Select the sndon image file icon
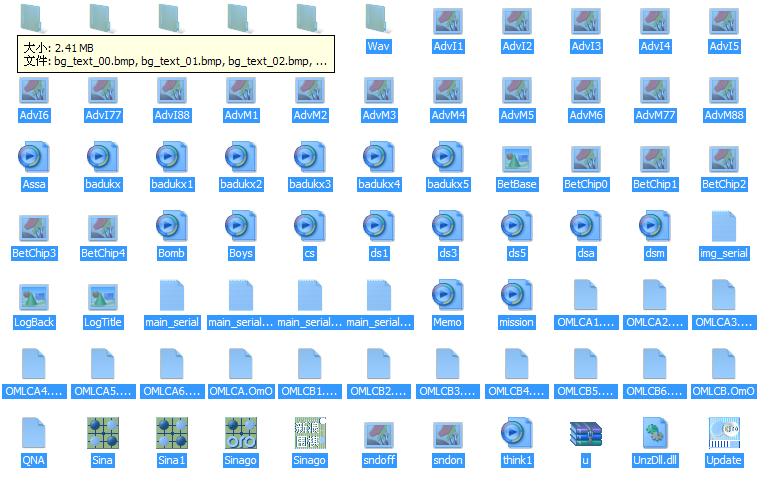771x485 pixels. click(447, 436)
